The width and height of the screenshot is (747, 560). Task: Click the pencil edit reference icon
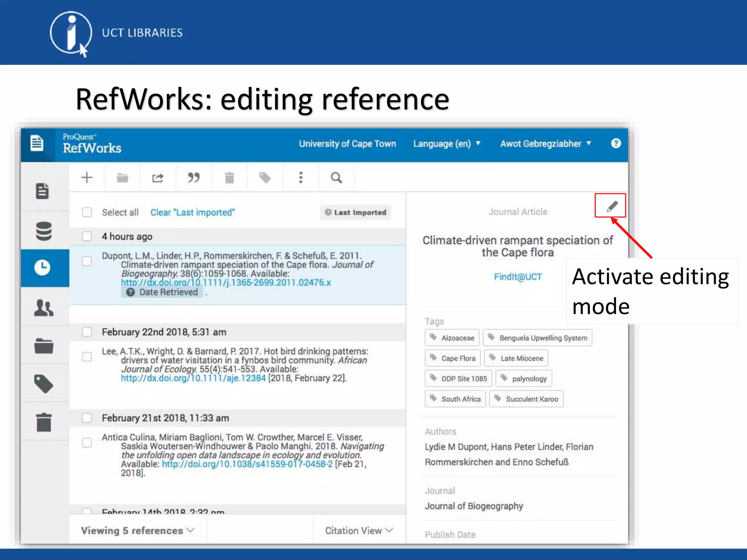click(x=612, y=206)
